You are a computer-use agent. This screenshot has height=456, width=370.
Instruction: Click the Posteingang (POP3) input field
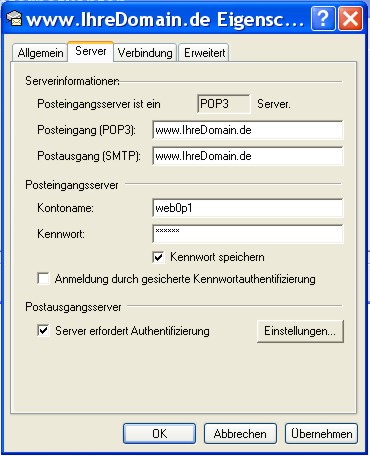point(248,130)
